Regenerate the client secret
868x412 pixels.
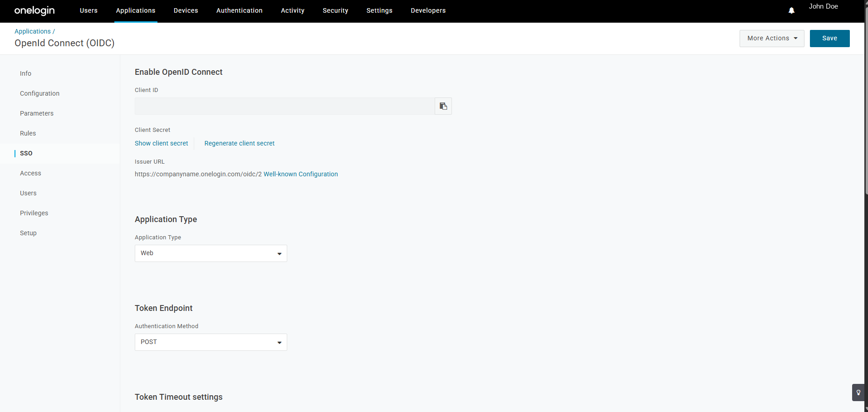coord(240,143)
